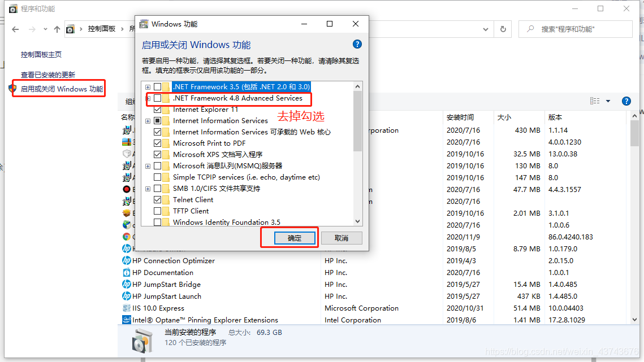
Task: Refresh the Programs and Features list
Action: pyautogui.click(x=503, y=29)
